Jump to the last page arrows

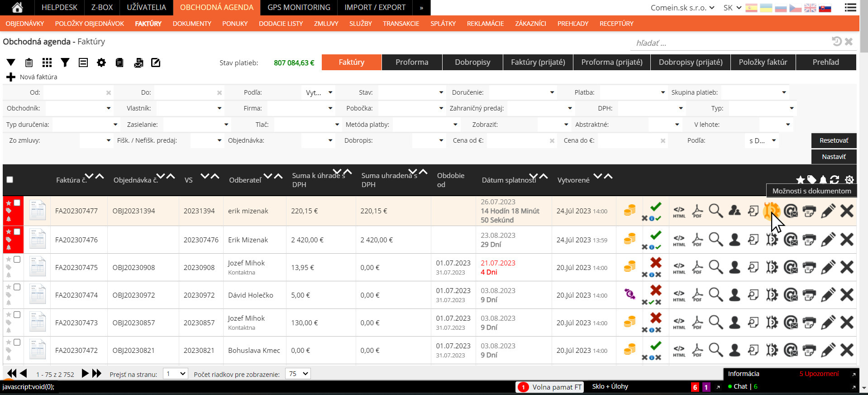tap(97, 373)
